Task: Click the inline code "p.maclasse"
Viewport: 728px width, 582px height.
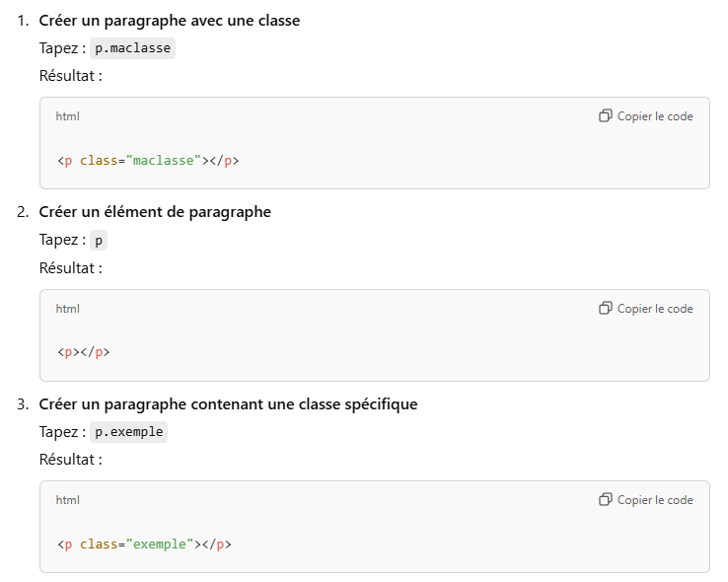Action: [132, 48]
